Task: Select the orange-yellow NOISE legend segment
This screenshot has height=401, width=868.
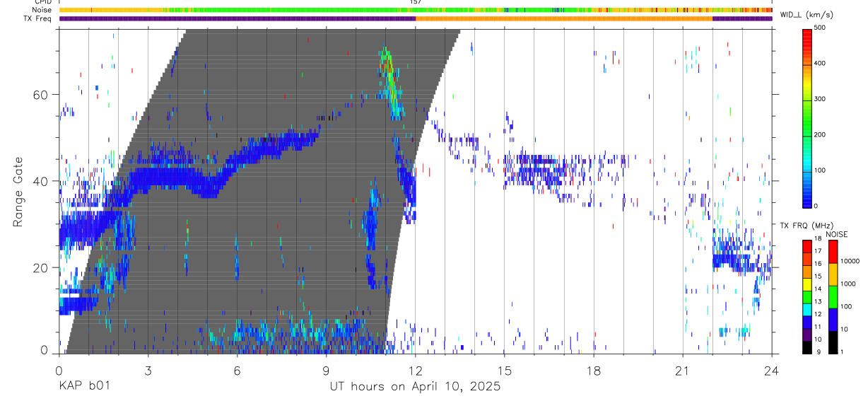Action: [x=833, y=274]
